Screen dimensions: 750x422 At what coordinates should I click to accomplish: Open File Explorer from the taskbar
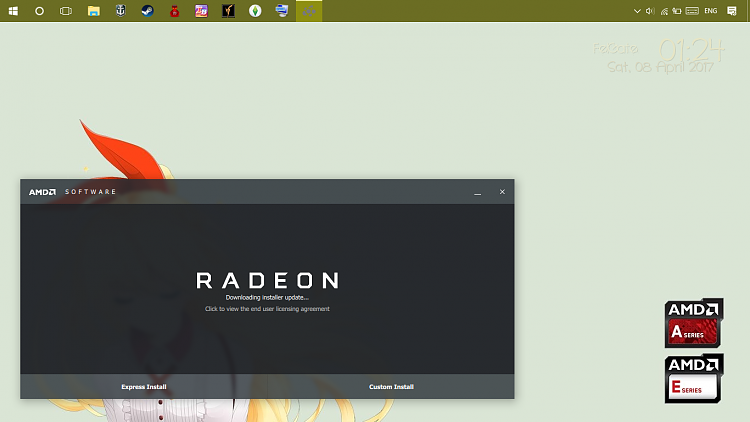[x=94, y=11]
